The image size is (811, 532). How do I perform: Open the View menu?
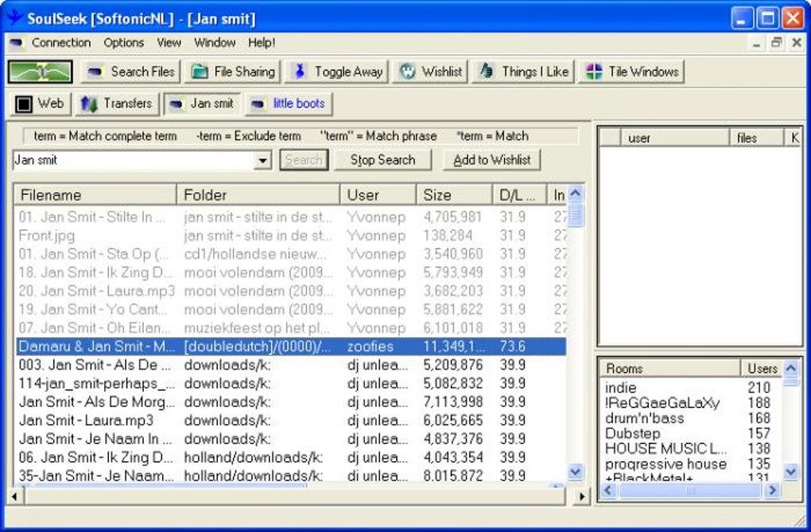pos(169,43)
